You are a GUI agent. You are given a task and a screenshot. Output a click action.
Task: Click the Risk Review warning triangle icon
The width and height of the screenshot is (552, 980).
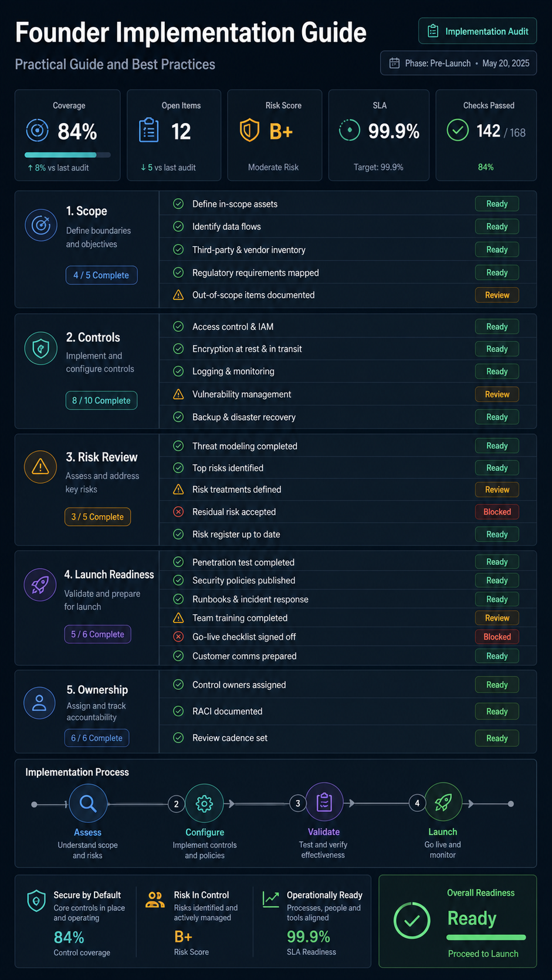40,467
